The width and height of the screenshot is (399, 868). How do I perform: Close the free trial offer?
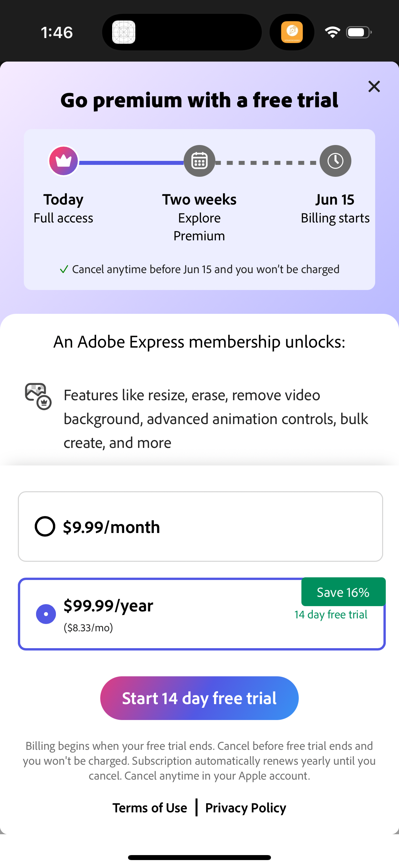[374, 87]
